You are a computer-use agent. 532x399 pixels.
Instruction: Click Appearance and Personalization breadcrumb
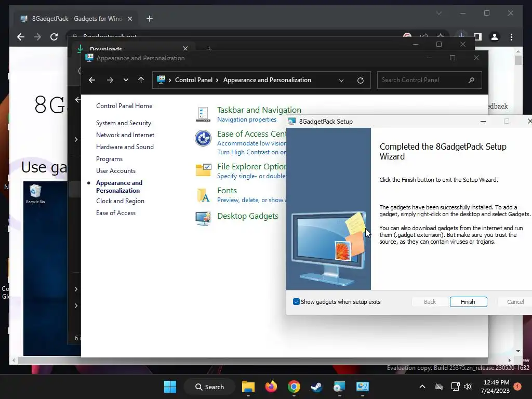pyautogui.click(x=267, y=80)
